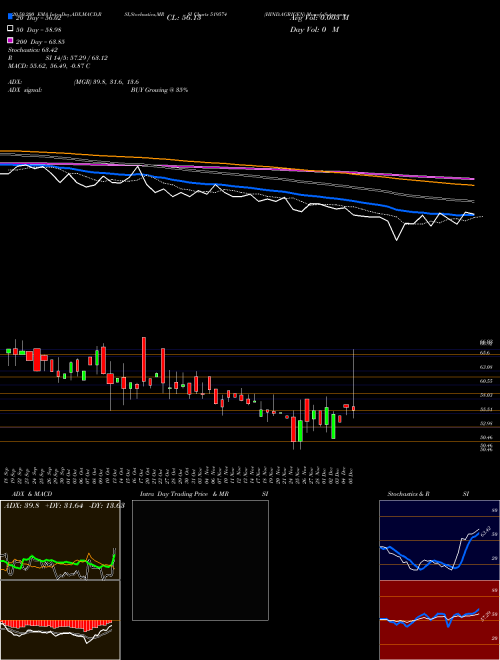Open the empty intraday trading price chart box

[x=200, y=560]
